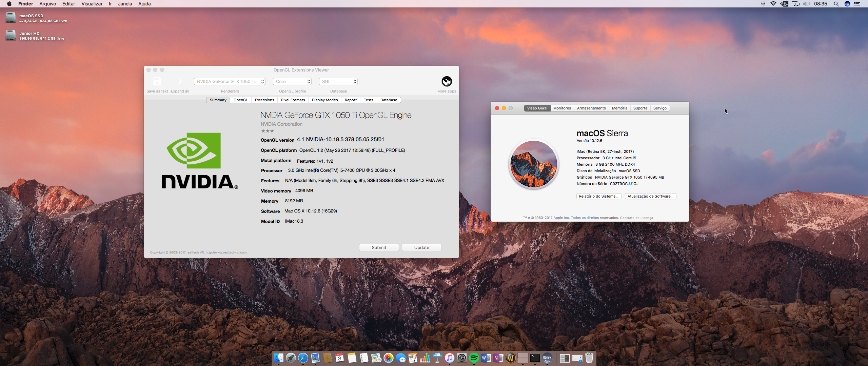Switch to the Summary tab

tap(218, 100)
